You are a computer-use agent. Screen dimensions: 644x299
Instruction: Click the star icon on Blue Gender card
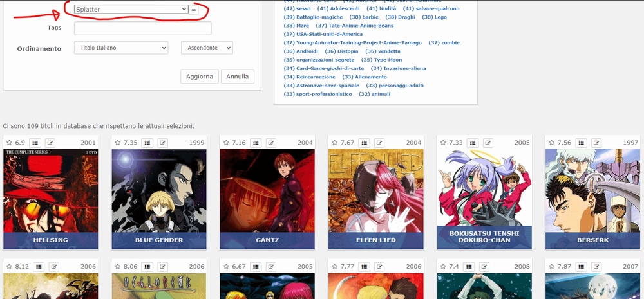pyautogui.click(x=118, y=143)
